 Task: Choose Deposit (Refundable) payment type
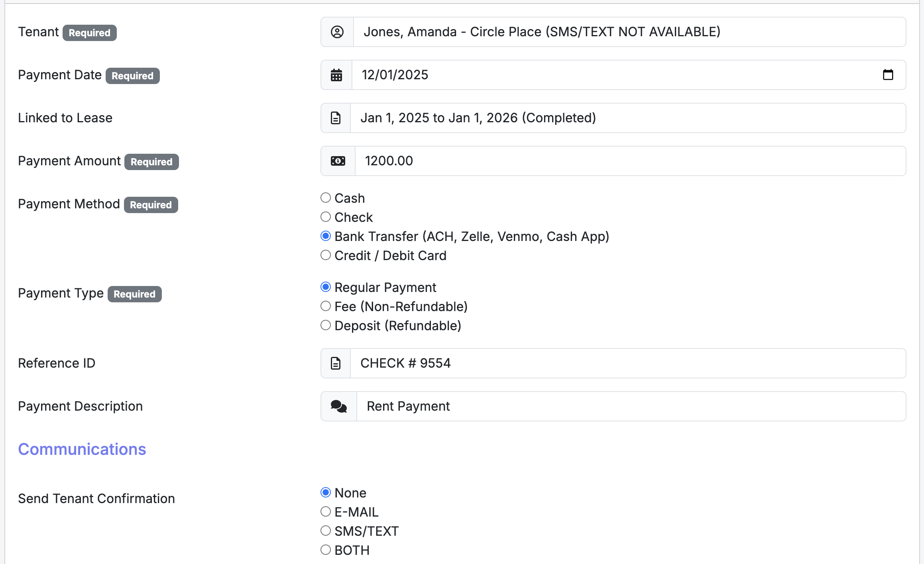click(x=326, y=325)
